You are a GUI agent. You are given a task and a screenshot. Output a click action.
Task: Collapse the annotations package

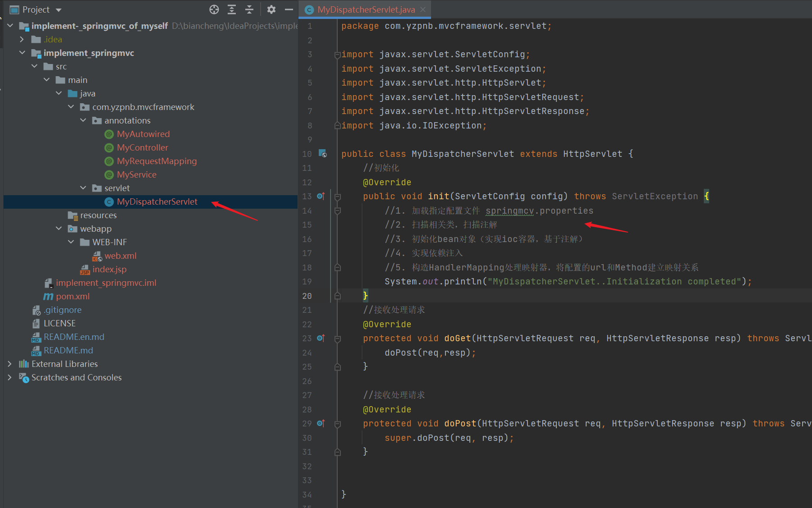[x=83, y=120]
